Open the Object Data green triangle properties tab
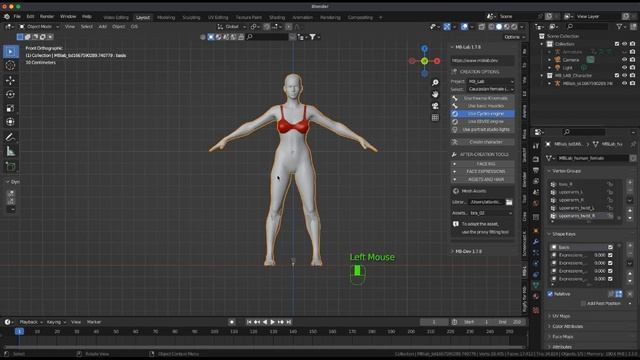This screenshot has height=360, width=640. (536, 285)
